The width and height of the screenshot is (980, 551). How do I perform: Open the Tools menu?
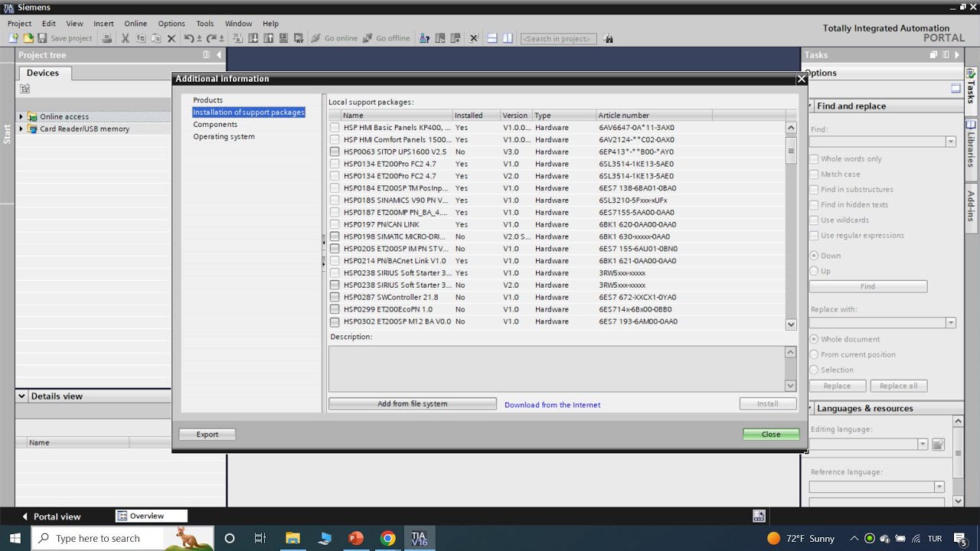(204, 24)
